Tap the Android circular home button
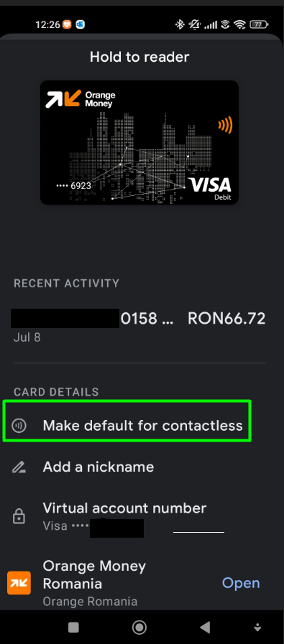Image resolution: width=284 pixels, height=644 pixels. coord(139,627)
